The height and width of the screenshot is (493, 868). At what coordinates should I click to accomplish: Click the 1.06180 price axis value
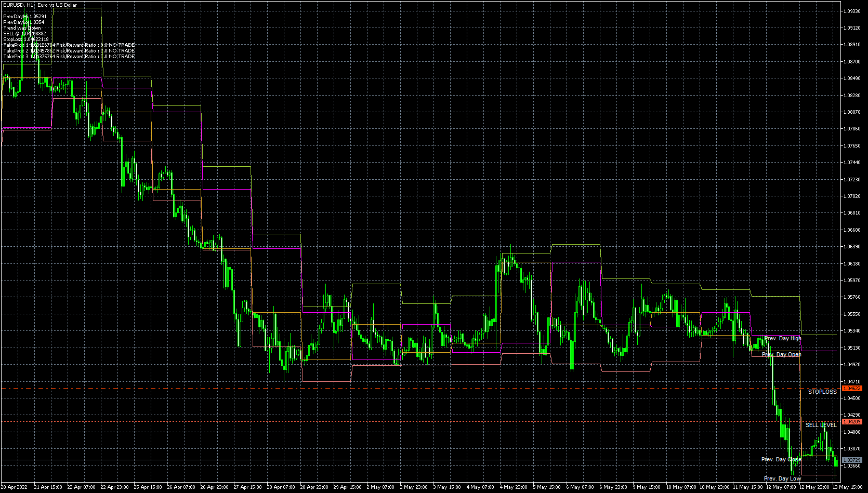[x=852, y=263]
